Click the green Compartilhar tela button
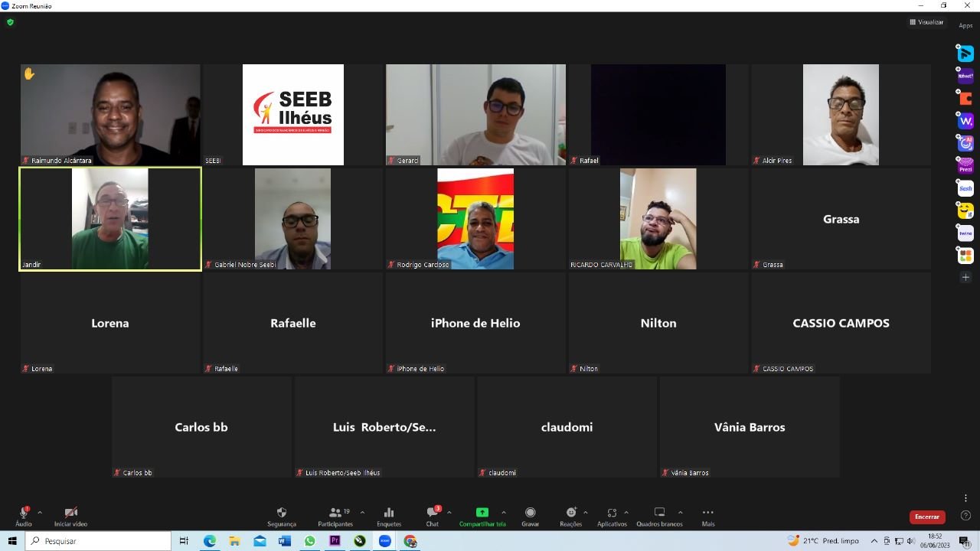Viewport: 980px width, 551px height. pos(482,516)
